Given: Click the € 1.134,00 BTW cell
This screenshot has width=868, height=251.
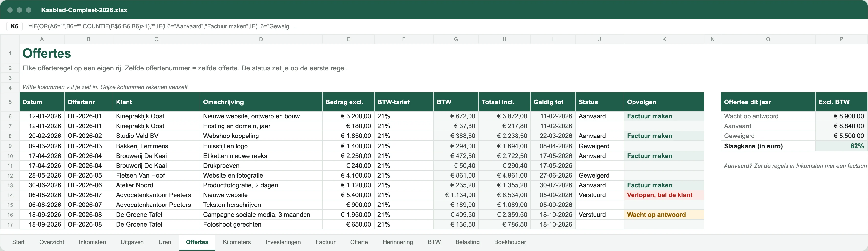Looking at the screenshot, I should tap(456, 195).
